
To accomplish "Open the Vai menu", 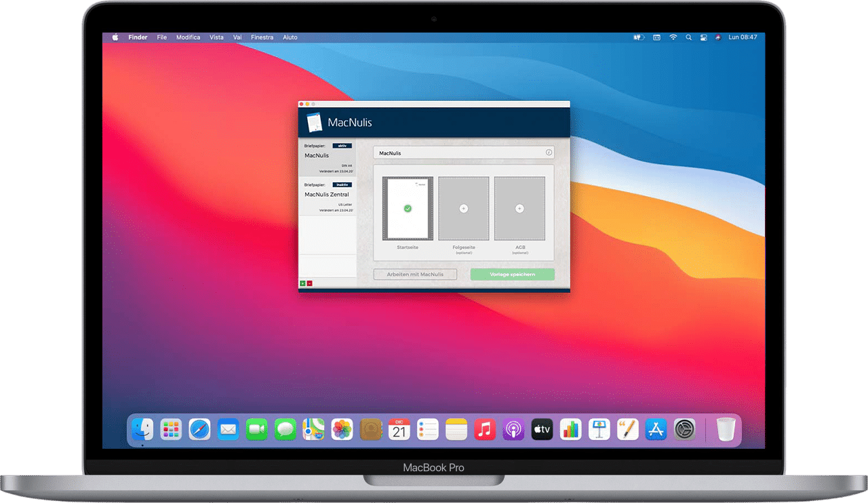I will tap(237, 37).
